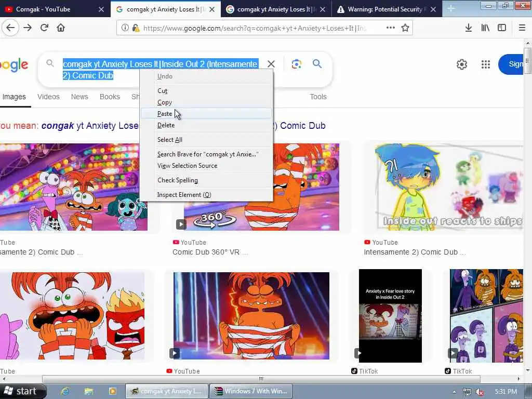The height and width of the screenshot is (399, 532).
Task: Open Google search Tools options
Action: point(318,97)
